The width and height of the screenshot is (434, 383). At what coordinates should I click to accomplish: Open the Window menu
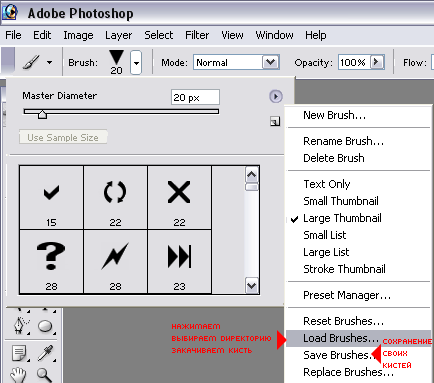click(274, 35)
